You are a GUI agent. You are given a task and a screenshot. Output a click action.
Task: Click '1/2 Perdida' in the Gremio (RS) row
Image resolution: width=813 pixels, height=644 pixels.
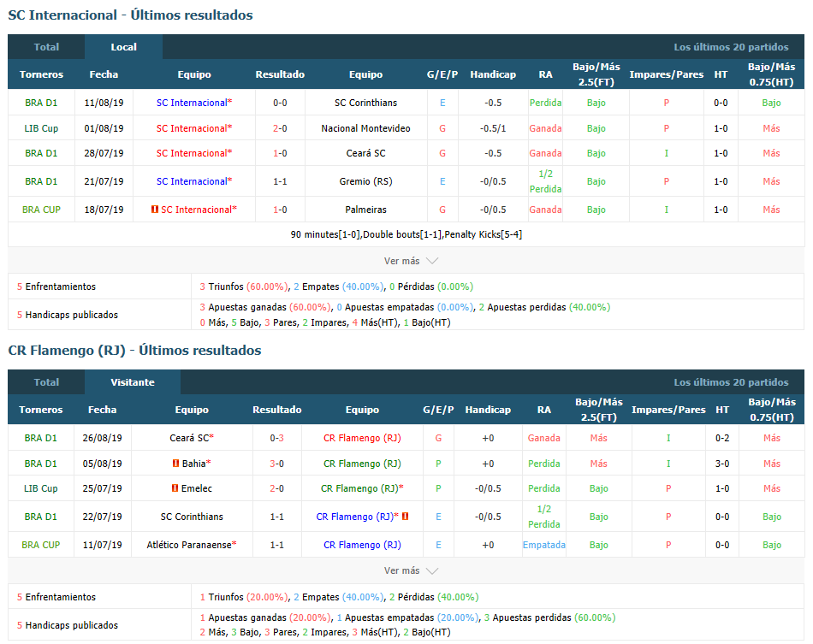(545, 181)
